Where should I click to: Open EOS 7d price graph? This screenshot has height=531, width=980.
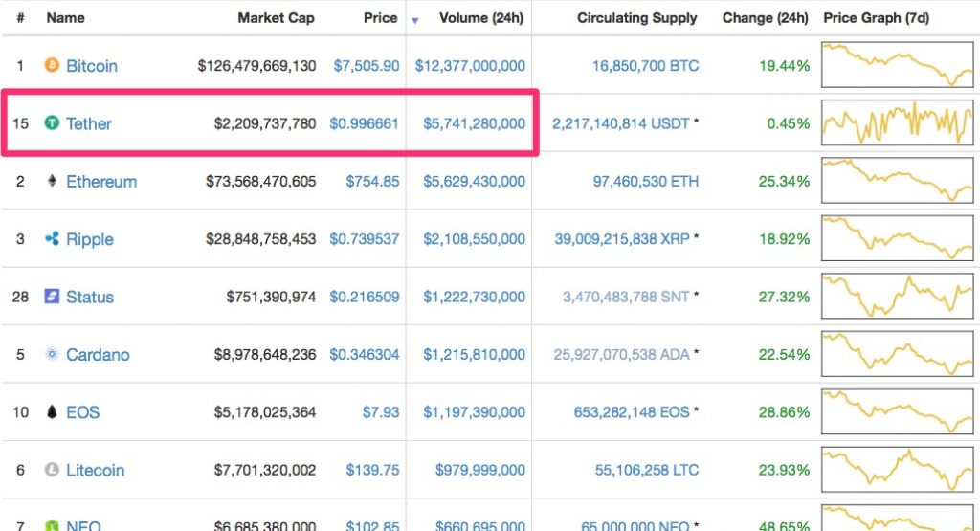click(897, 411)
